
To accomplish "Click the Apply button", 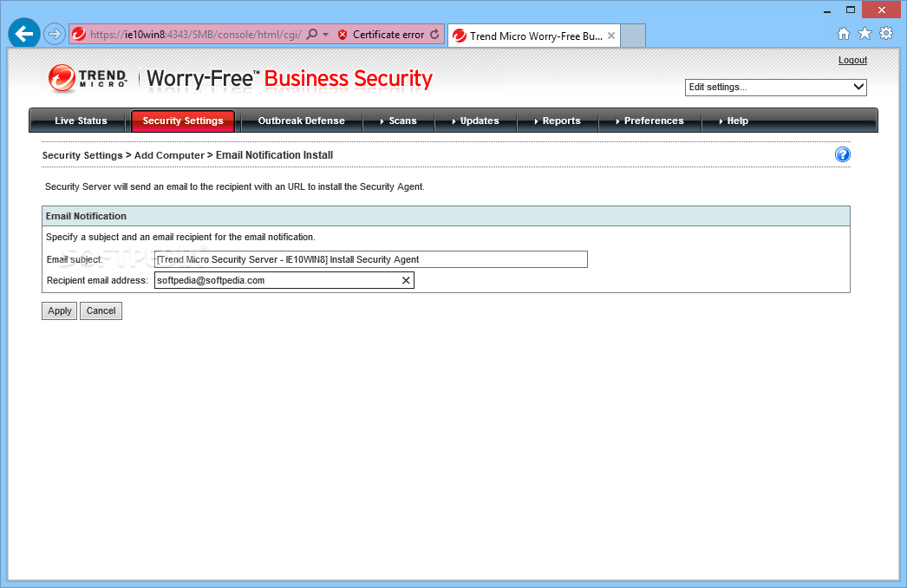I will (60, 310).
